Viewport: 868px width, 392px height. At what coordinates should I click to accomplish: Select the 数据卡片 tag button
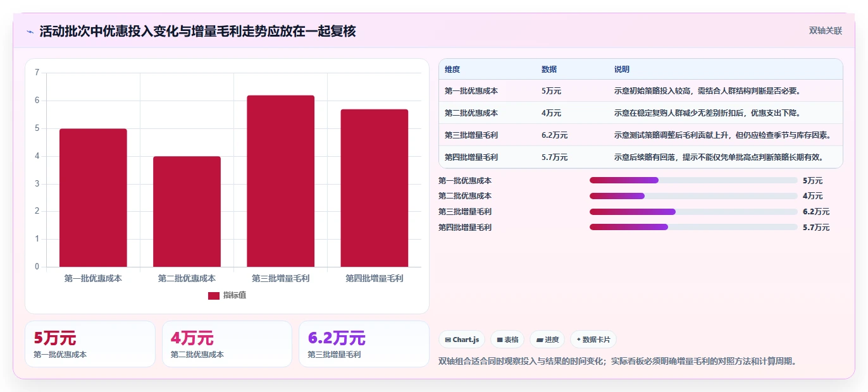pyautogui.click(x=593, y=340)
